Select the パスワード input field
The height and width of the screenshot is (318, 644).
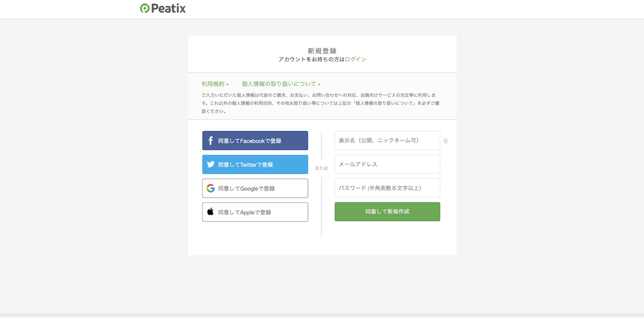pos(387,188)
